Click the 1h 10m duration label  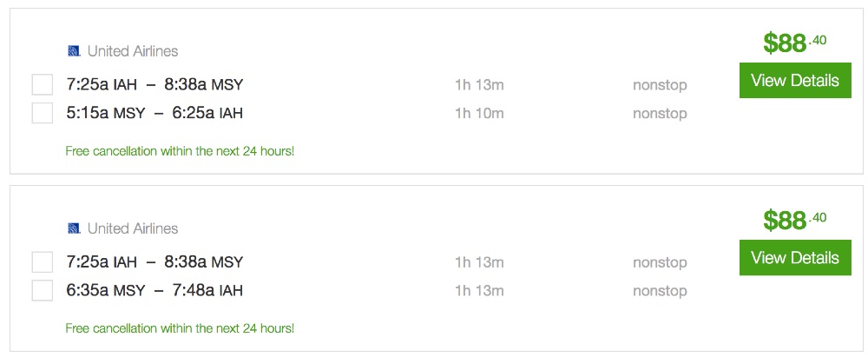[x=479, y=113]
